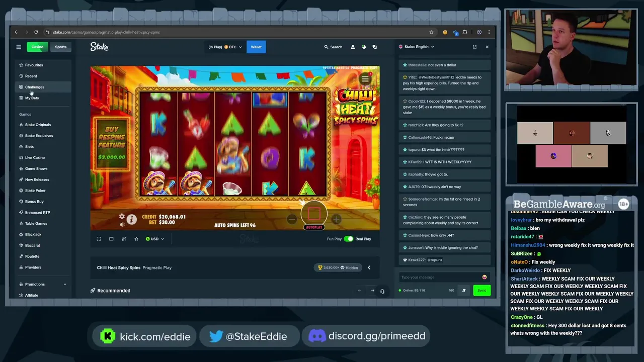Screen dimensions: 644x362
Task: Go to previous Recommended games
Action: (359, 291)
